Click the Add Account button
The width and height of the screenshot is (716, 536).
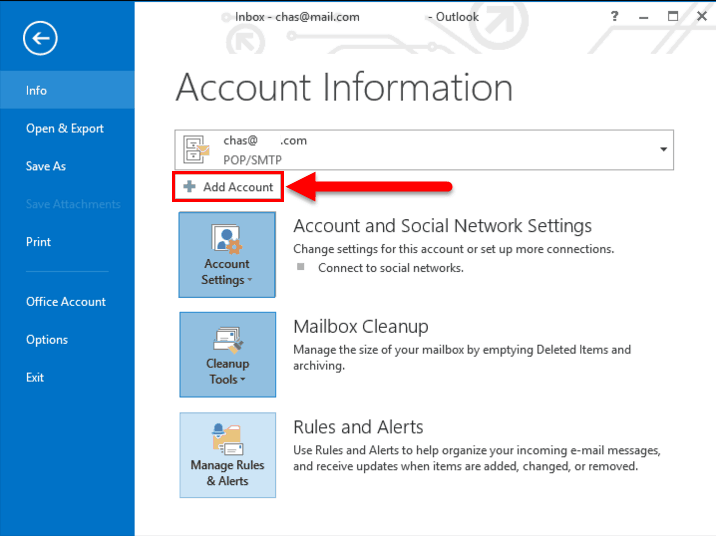tap(228, 187)
